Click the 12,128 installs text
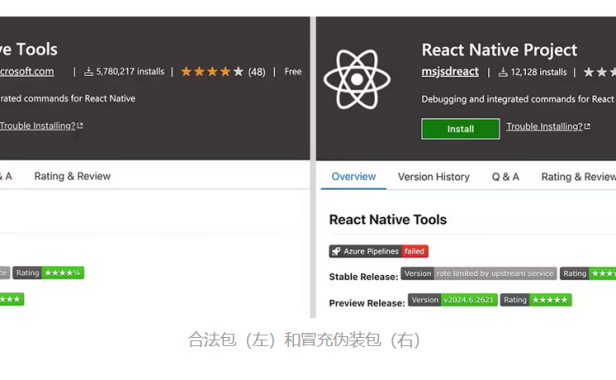The width and height of the screenshot is (616, 380). pos(539,72)
